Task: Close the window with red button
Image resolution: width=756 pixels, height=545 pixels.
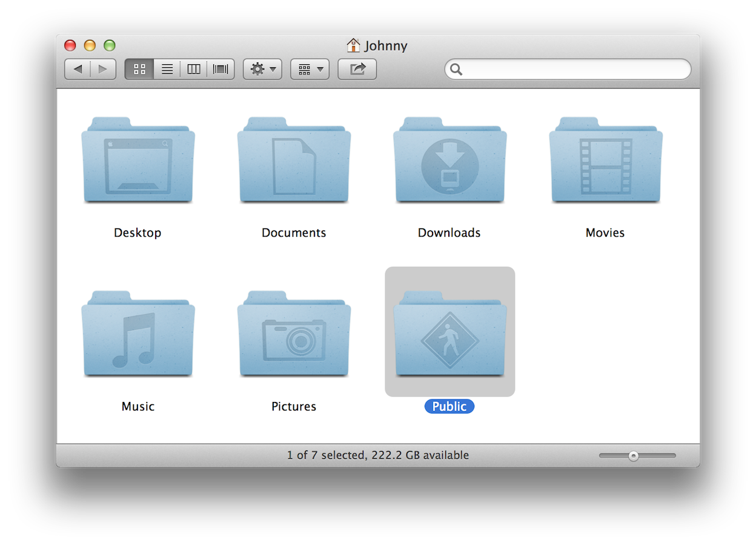Action: (x=70, y=45)
